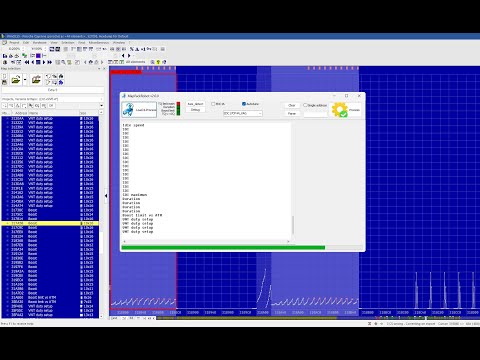480x360 pixels.
Task: Open the All elements selector in toolbar
Action: tap(135, 62)
